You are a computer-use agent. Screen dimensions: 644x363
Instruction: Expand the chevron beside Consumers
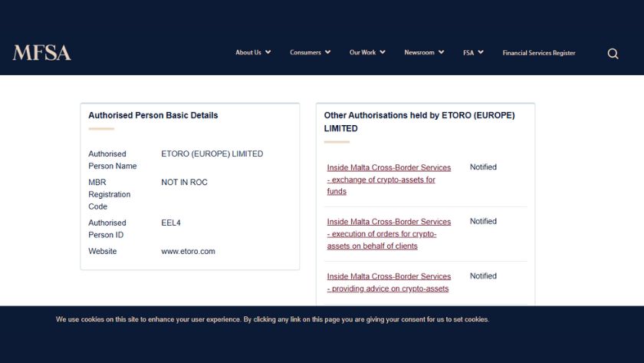click(x=328, y=52)
